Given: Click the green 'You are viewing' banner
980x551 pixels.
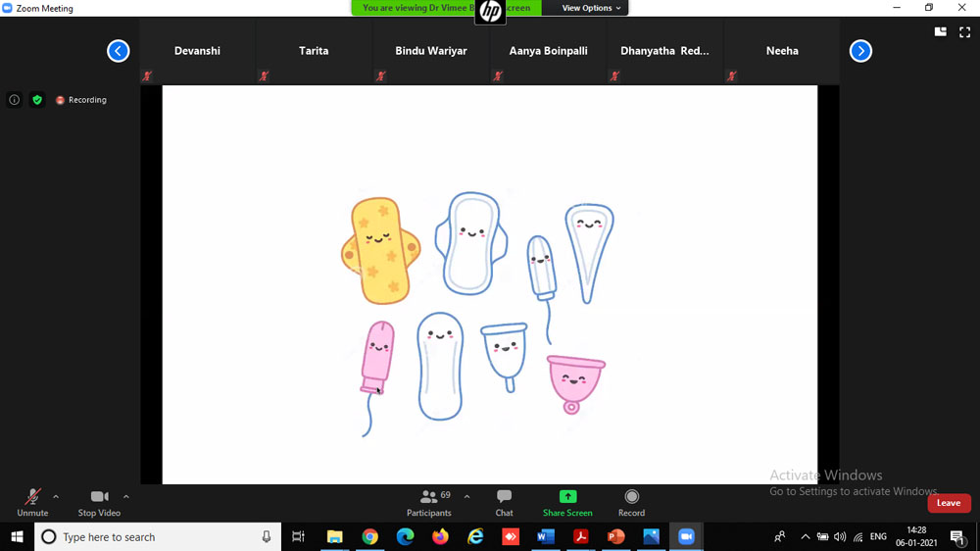Looking at the screenshot, I should tap(447, 8).
